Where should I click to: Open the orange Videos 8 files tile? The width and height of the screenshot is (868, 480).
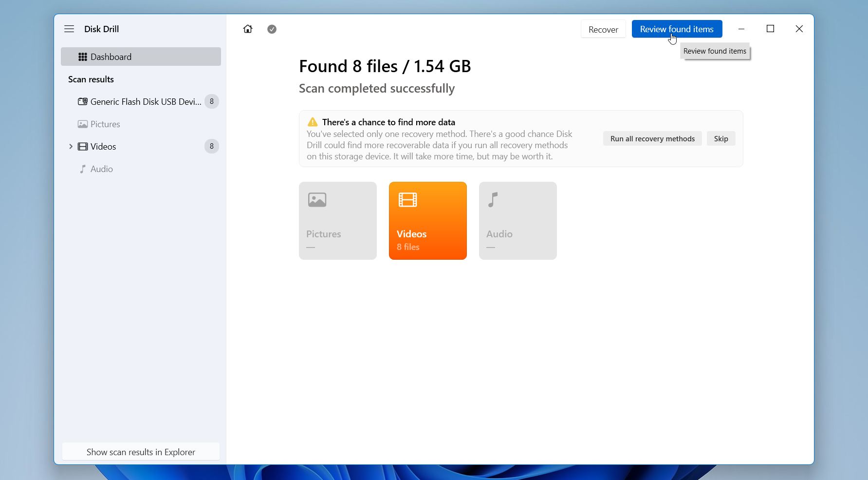click(x=428, y=221)
